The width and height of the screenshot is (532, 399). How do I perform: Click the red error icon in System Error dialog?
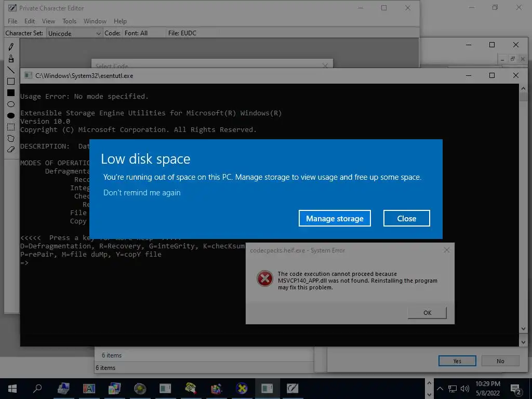click(x=264, y=278)
